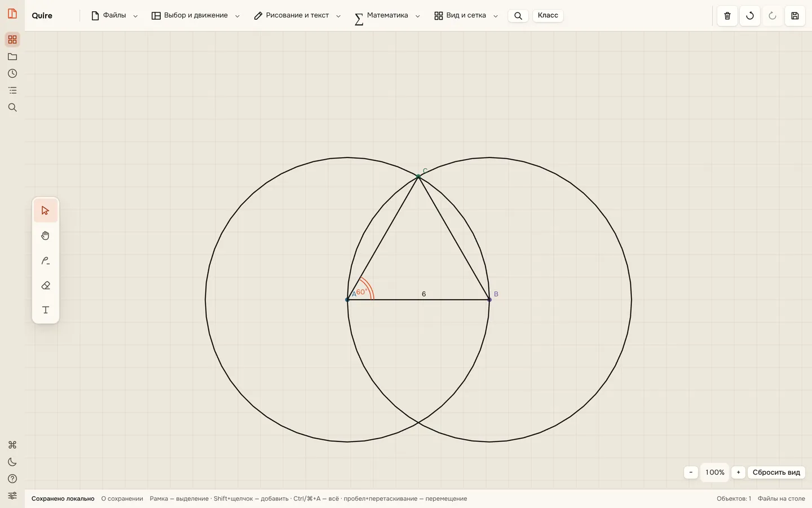Expand the Рисование и текст menu
812x508 pixels.
pos(297,16)
